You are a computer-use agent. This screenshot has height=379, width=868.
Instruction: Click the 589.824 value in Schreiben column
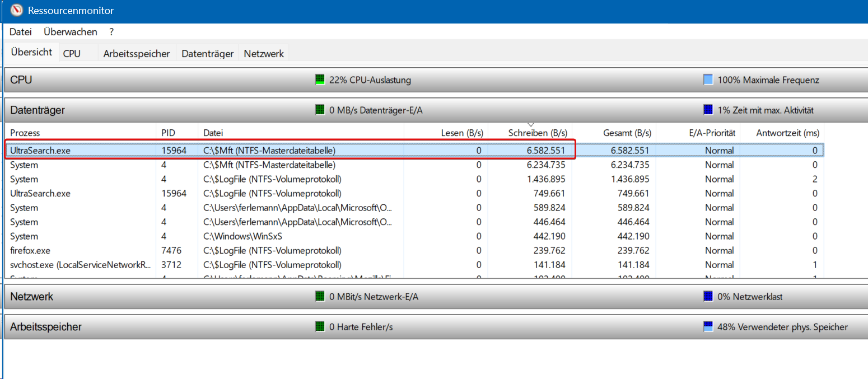[x=548, y=208]
